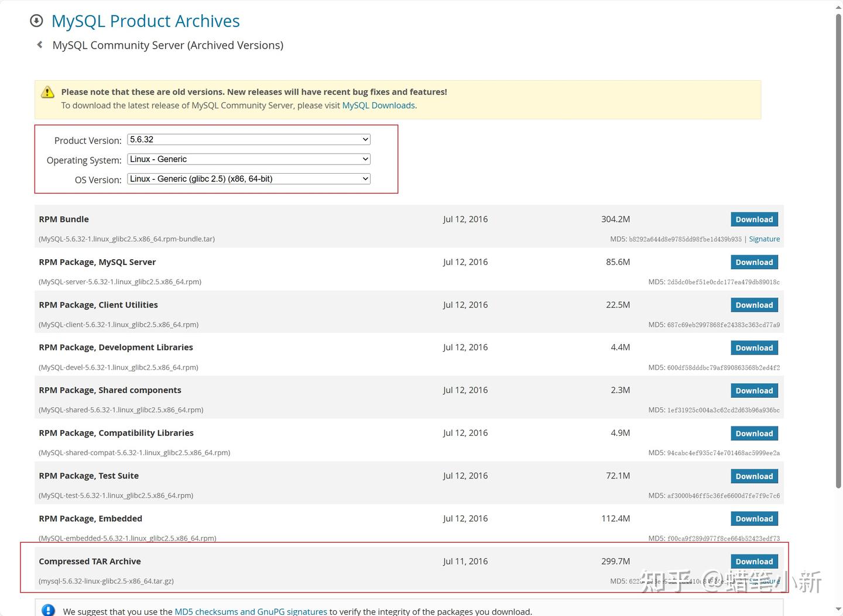The width and height of the screenshot is (843, 616).
Task: Download RPM Package, Embedded
Action: pos(754,519)
